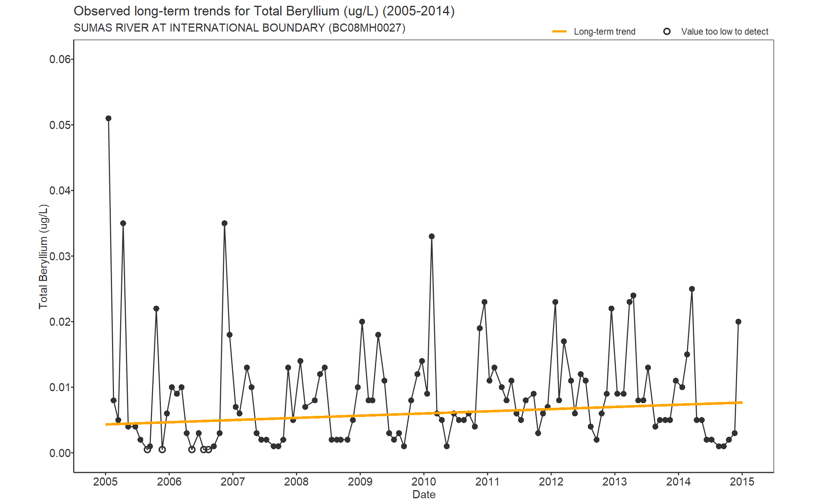This screenshot has height=504, width=813.
Task: Click the 2012 x-axis tick label
Action: [x=551, y=482]
